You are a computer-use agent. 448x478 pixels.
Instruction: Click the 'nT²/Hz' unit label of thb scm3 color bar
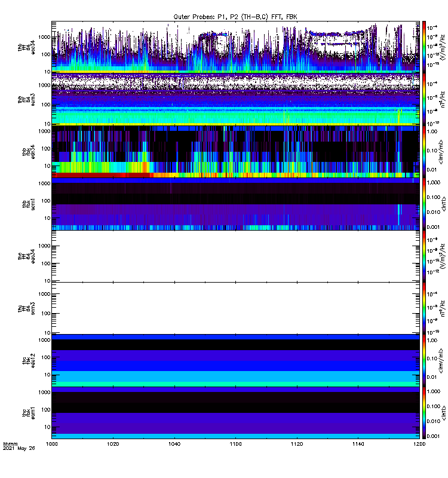click(444, 99)
